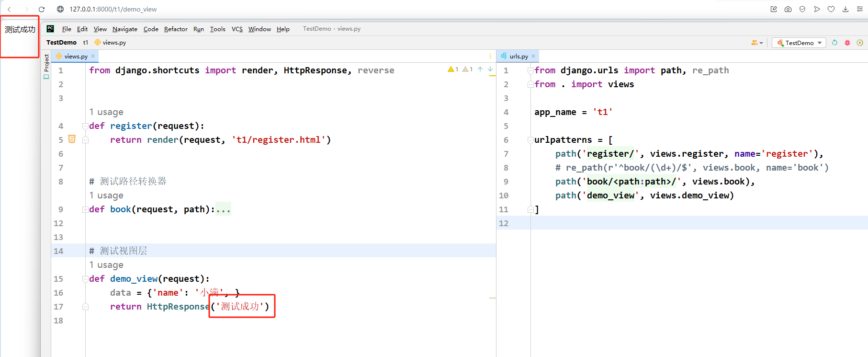
Task: Collapse the register function fold marker
Action: tap(85, 126)
